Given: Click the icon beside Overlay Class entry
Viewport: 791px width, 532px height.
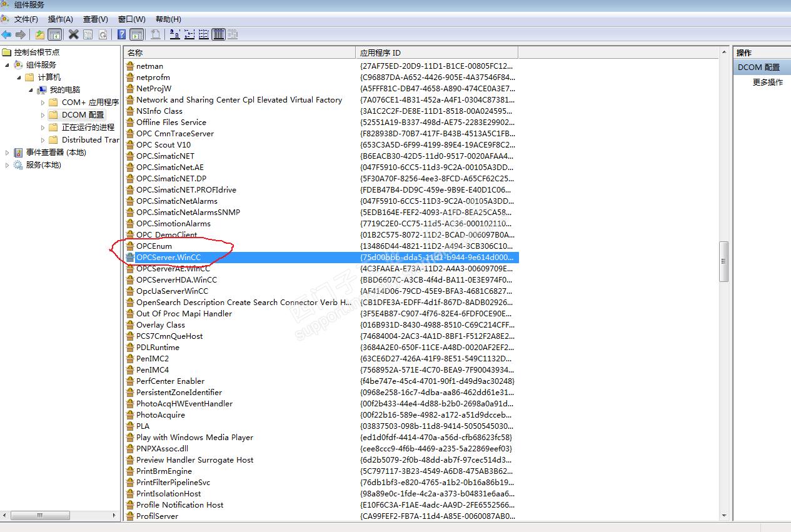Looking at the screenshot, I should (130, 325).
